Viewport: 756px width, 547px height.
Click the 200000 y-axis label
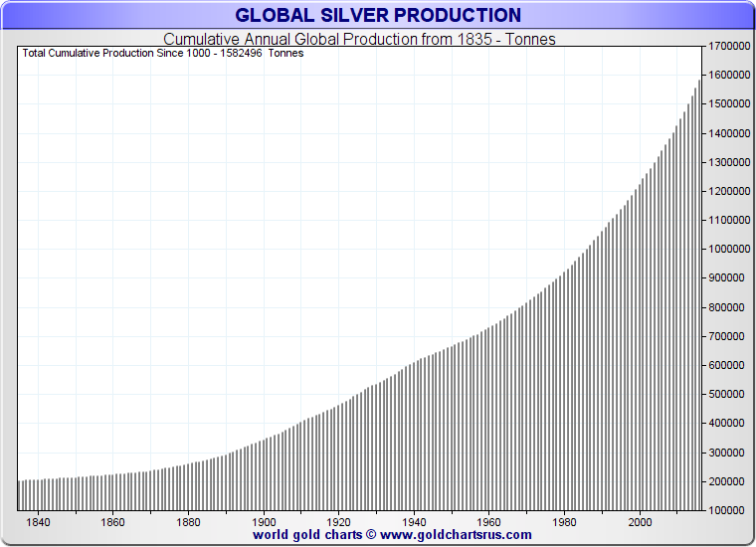[x=726, y=481]
